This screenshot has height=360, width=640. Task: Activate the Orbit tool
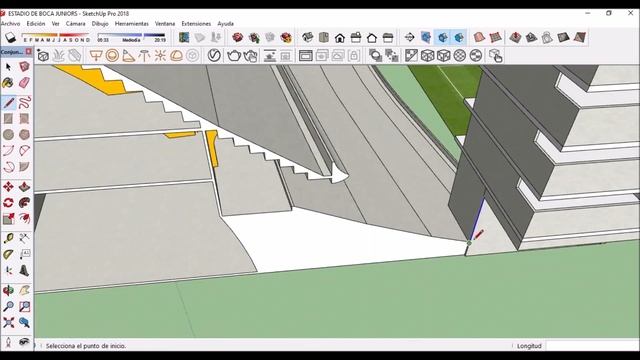tap(8, 291)
